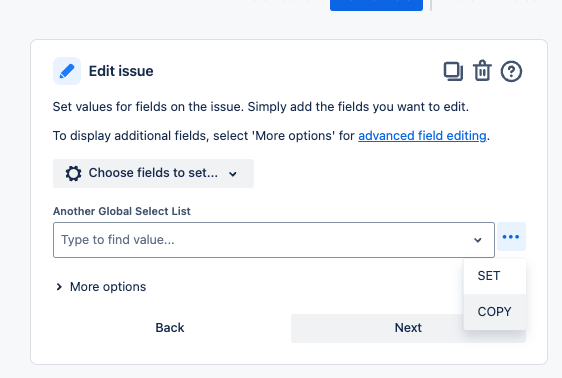Follow the 'advanced field editing' link
Screen dimensions: 562x378
point(422,136)
